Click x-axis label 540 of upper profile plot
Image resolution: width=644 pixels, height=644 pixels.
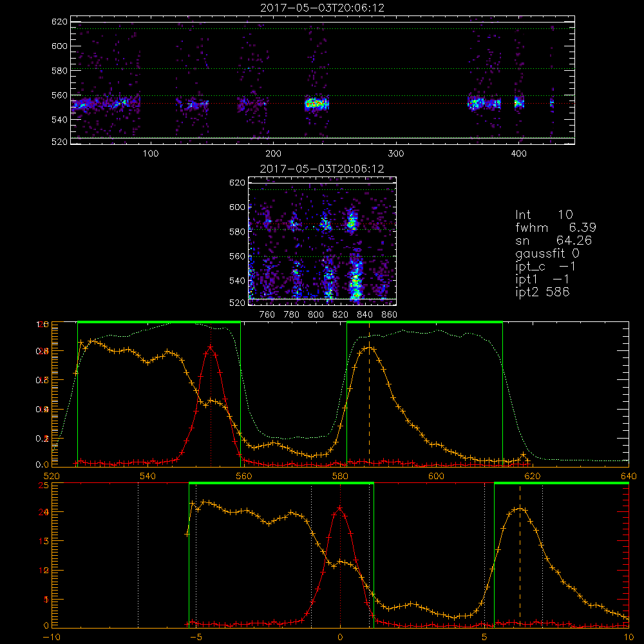point(148,476)
